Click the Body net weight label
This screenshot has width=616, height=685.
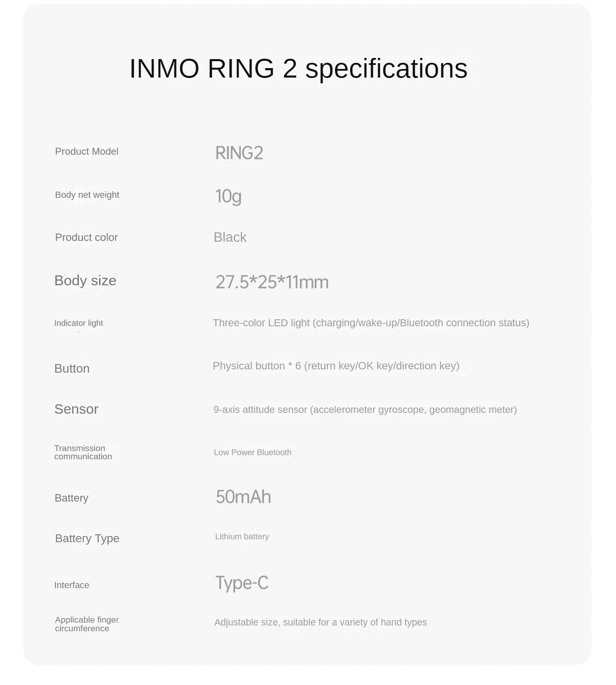87,195
